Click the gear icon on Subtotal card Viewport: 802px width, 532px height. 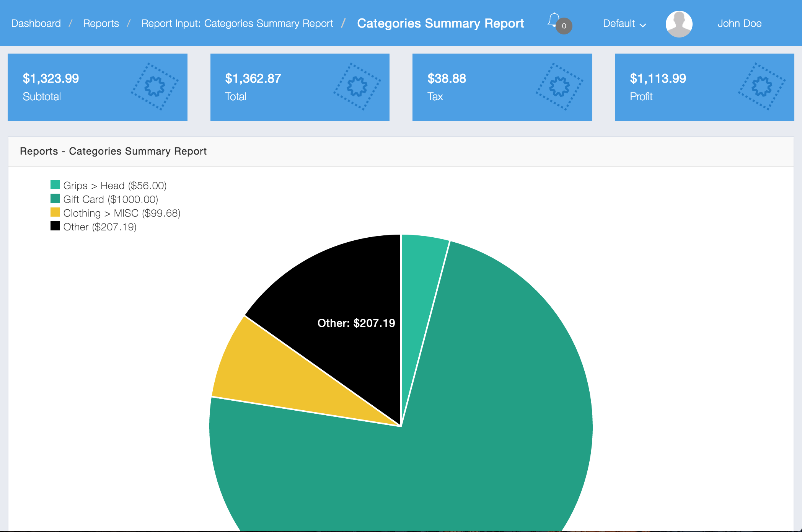click(x=155, y=86)
